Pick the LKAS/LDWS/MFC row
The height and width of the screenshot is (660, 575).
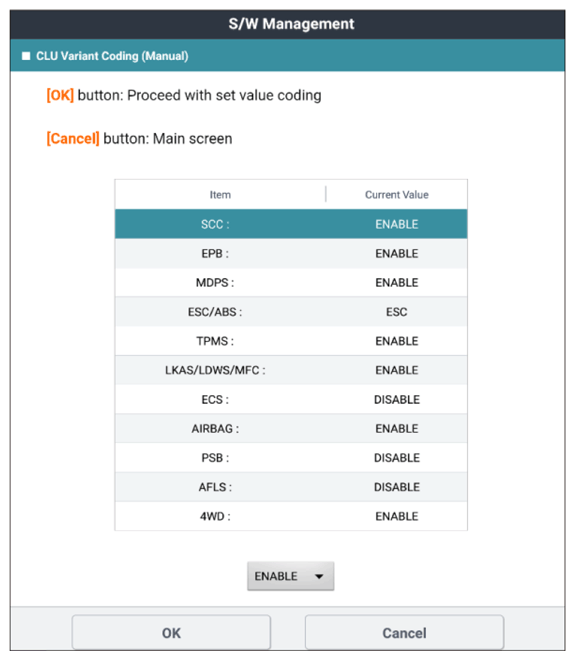(x=291, y=370)
